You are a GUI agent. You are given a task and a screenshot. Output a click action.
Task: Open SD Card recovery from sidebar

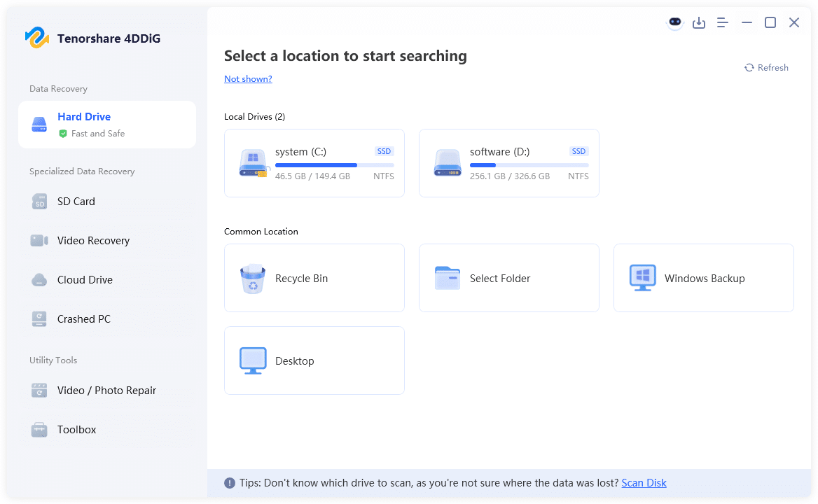(76, 202)
